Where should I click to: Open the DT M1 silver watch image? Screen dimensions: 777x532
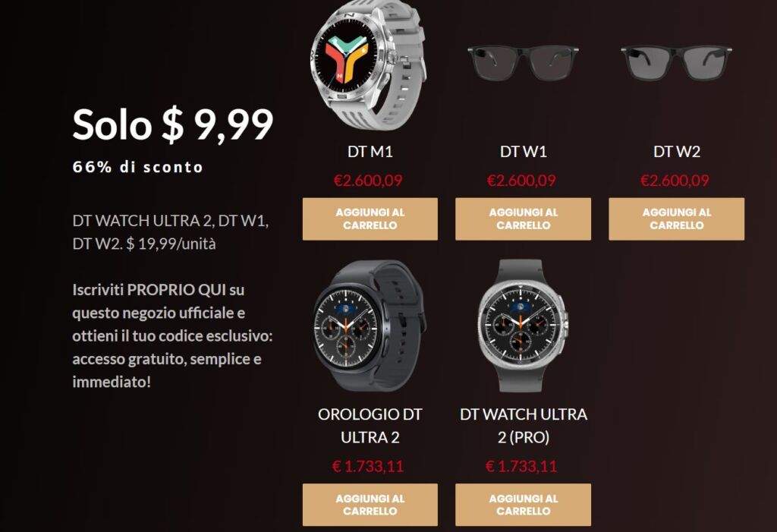click(x=369, y=65)
